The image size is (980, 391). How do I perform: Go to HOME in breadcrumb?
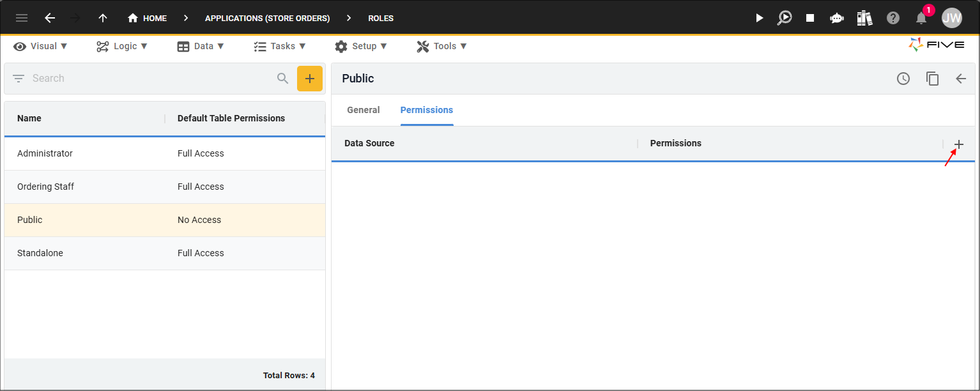[x=148, y=18]
